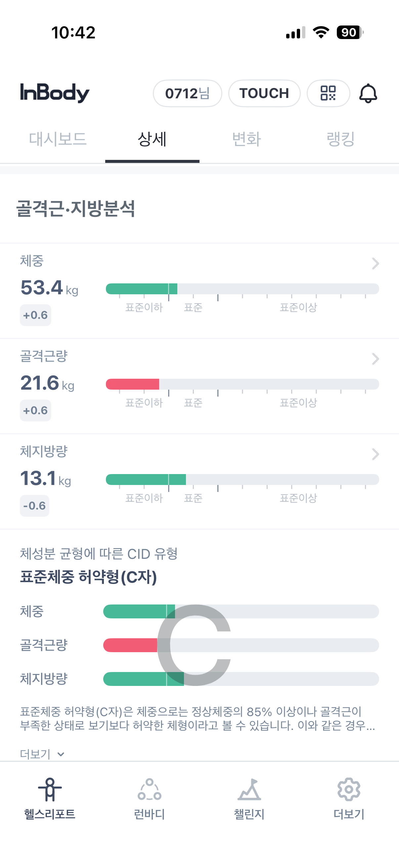Expand 골격근량 detail chevron

coord(375,359)
